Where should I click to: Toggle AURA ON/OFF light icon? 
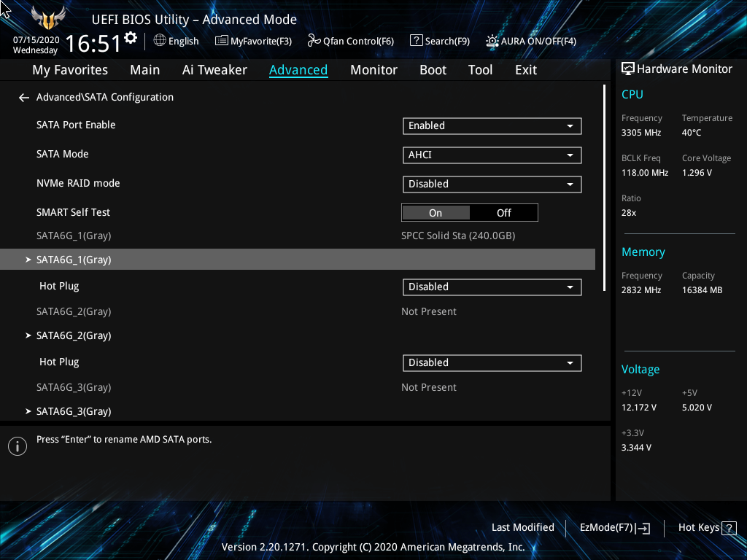[492, 41]
